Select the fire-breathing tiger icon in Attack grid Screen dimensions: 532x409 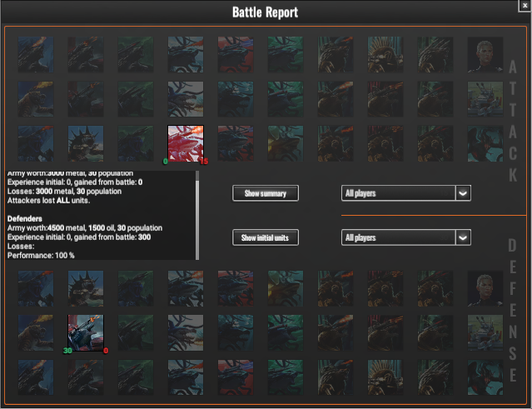(36, 99)
